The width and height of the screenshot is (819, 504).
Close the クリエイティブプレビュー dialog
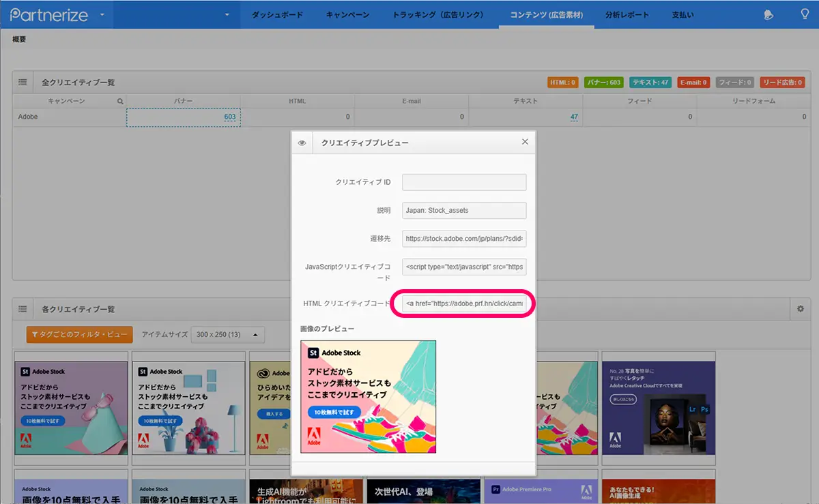pyautogui.click(x=525, y=142)
